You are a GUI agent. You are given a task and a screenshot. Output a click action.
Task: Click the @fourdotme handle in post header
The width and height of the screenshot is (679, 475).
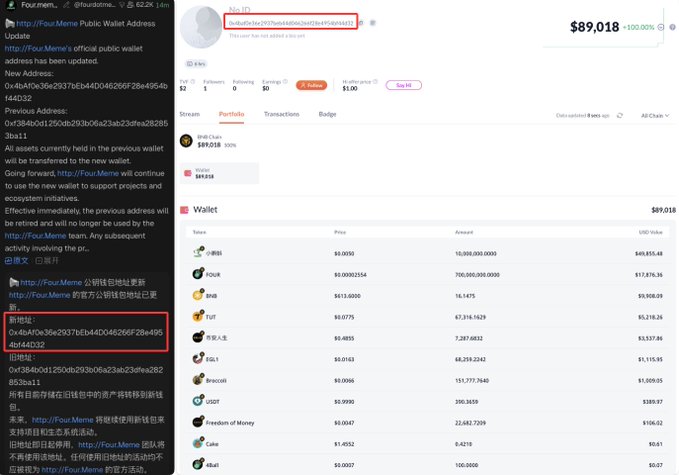click(94, 5)
